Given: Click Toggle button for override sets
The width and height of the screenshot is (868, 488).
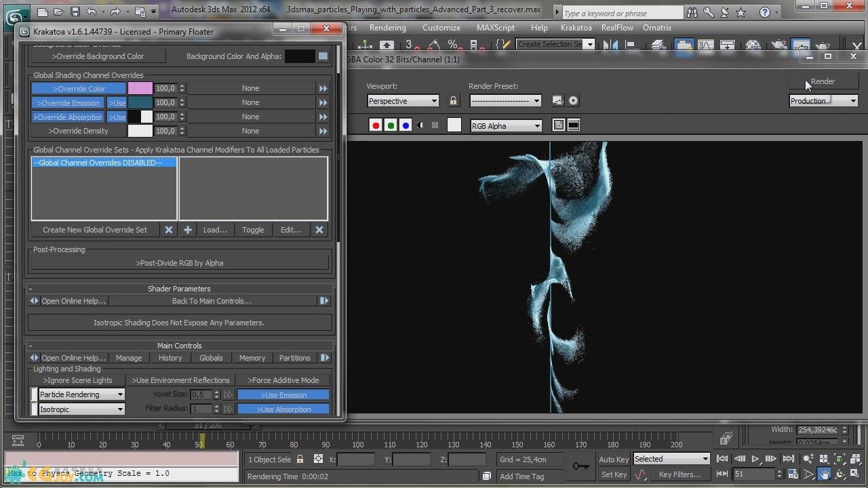Looking at the screenshot, I should tap(253, 230).
